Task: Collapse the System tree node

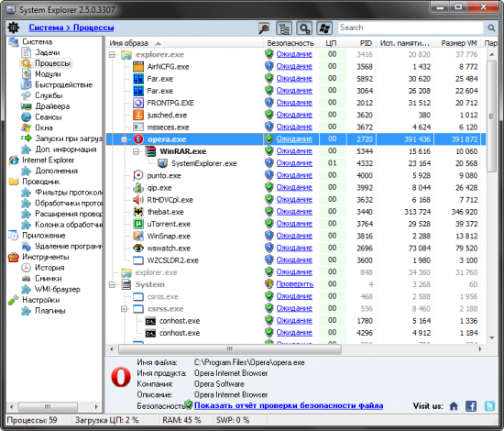Action: point(112,284)
